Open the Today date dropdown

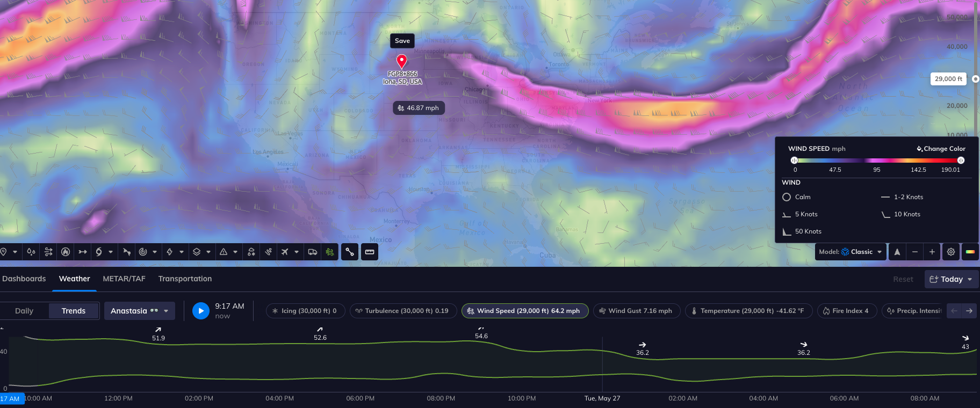(x=952, y=279)
